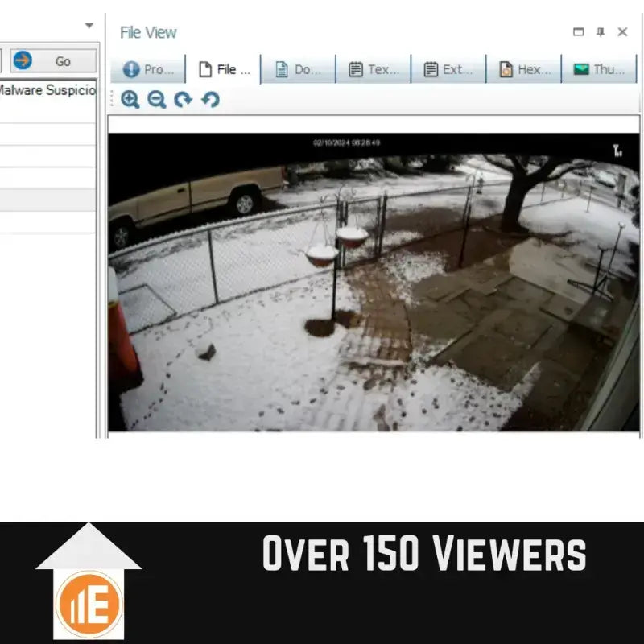Screen dimensions: 644x644
Task: Maximize the File View panel
Action: coord(578,32)
